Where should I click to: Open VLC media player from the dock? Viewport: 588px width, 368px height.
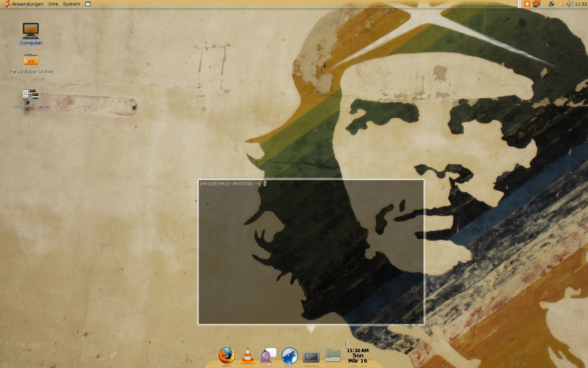(x=248, y=355)
